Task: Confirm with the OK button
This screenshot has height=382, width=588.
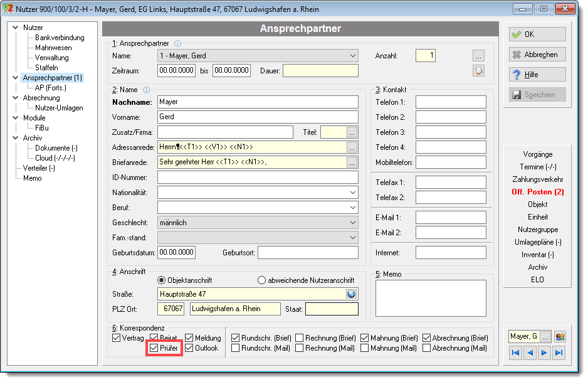Action: point(537,34)
